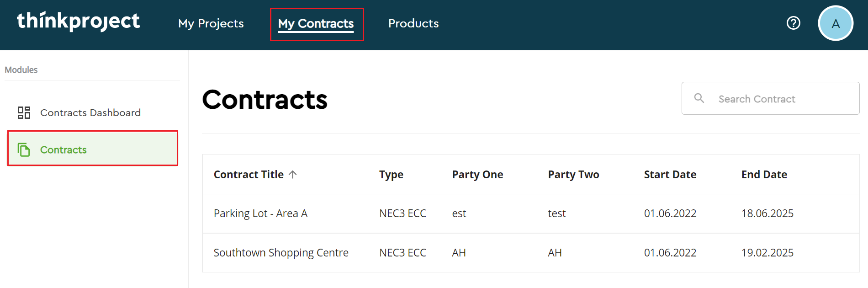Image resolution: width=868 pixels, height=288 pixels.
Task: Open the Parking Lot - Area A contract
Action: tap(260, 213)
